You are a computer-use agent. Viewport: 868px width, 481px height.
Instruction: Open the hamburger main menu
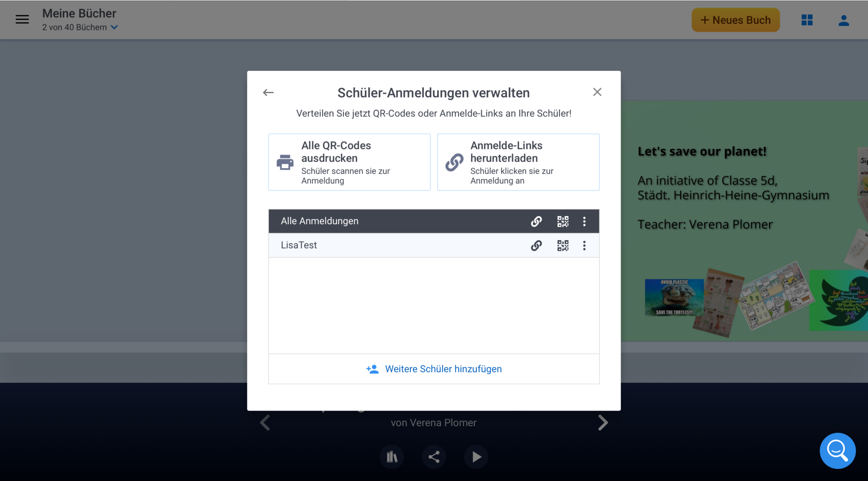22,19
